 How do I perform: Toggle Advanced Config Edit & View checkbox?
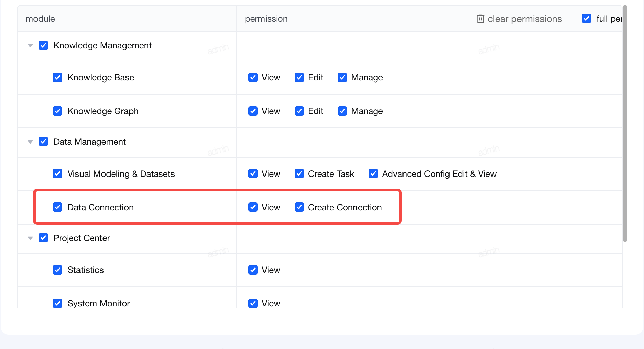click(373, 173)
